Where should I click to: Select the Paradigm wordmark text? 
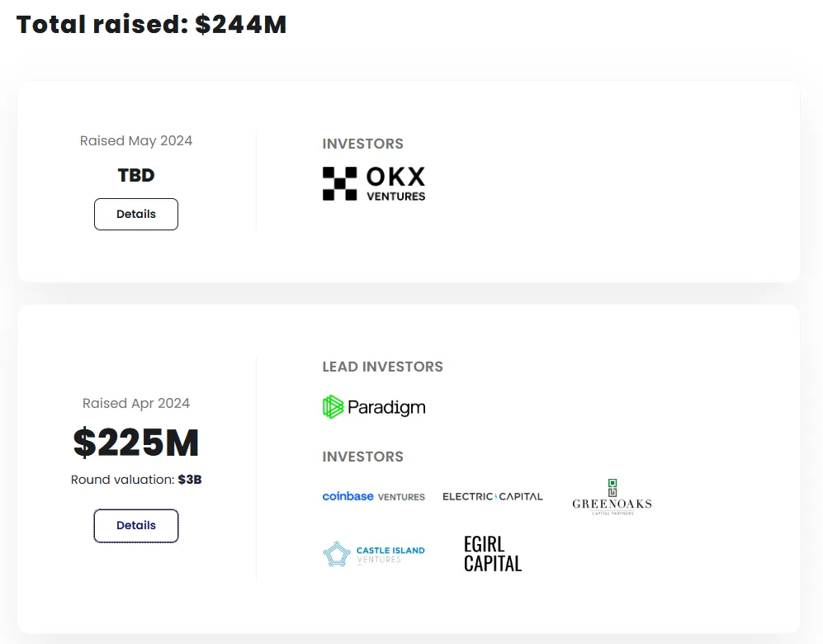pos(386,407)
